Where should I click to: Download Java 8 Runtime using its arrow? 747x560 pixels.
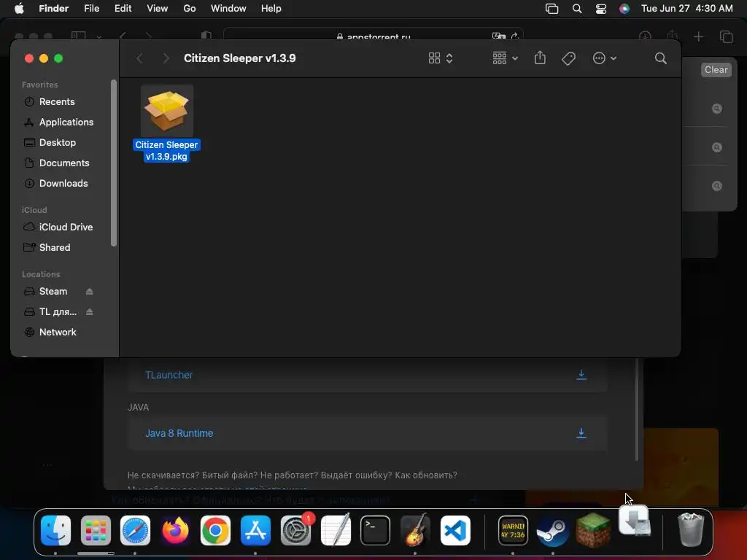[x=581, y=433]
